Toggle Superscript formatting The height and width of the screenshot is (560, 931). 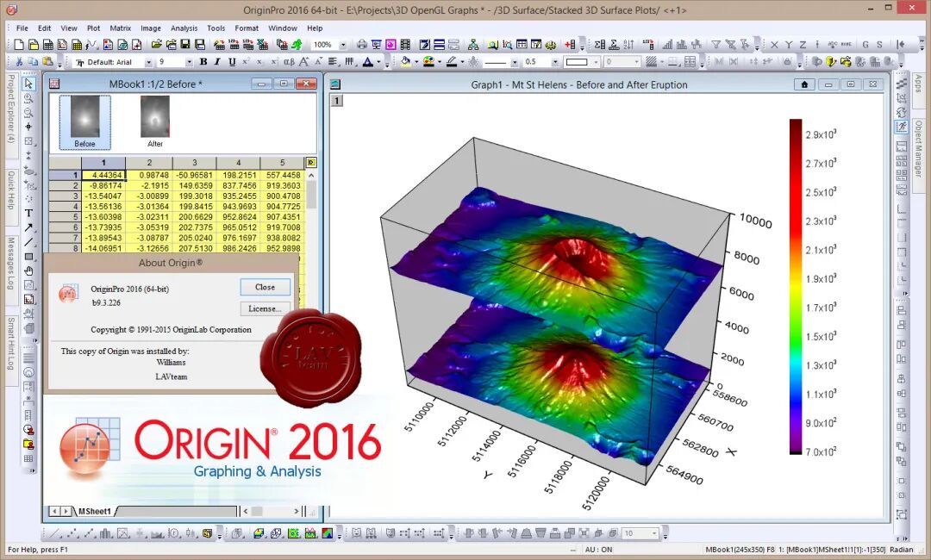click(246, 62)
